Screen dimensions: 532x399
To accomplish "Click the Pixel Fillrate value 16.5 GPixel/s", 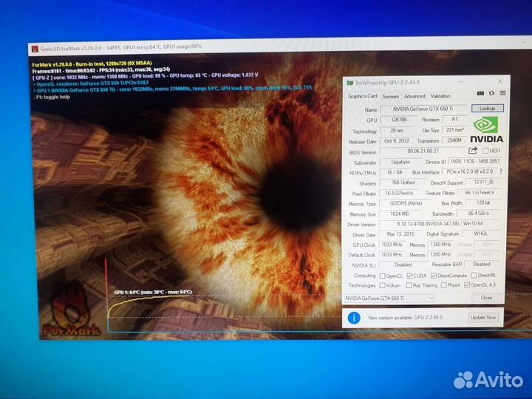I will [x=399, y=193].
